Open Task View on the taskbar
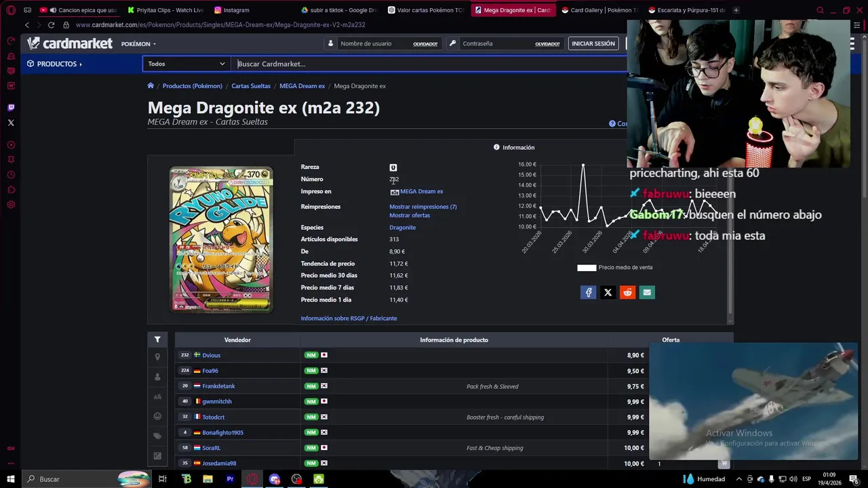 click(163, 479)
